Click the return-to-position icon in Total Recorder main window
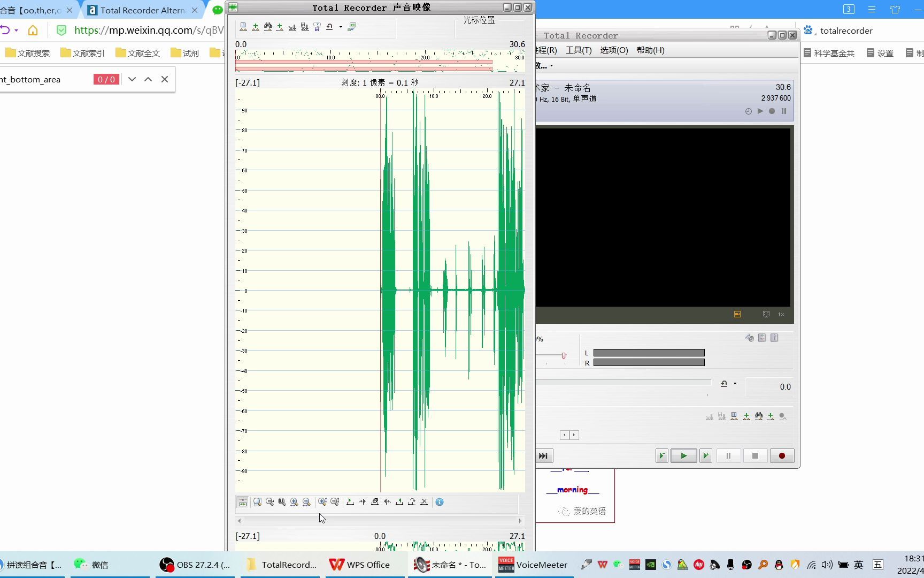 tap(724, 383)
